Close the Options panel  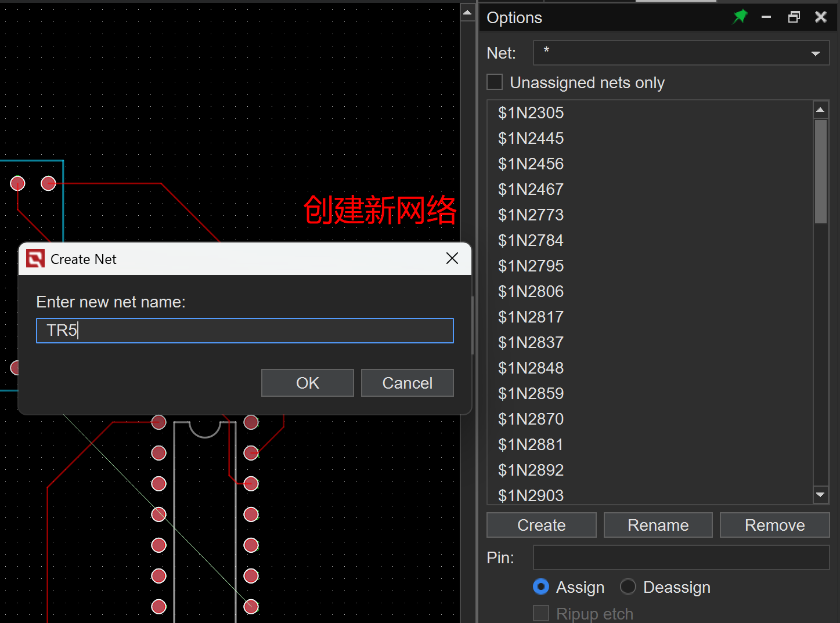coord(821,17)
